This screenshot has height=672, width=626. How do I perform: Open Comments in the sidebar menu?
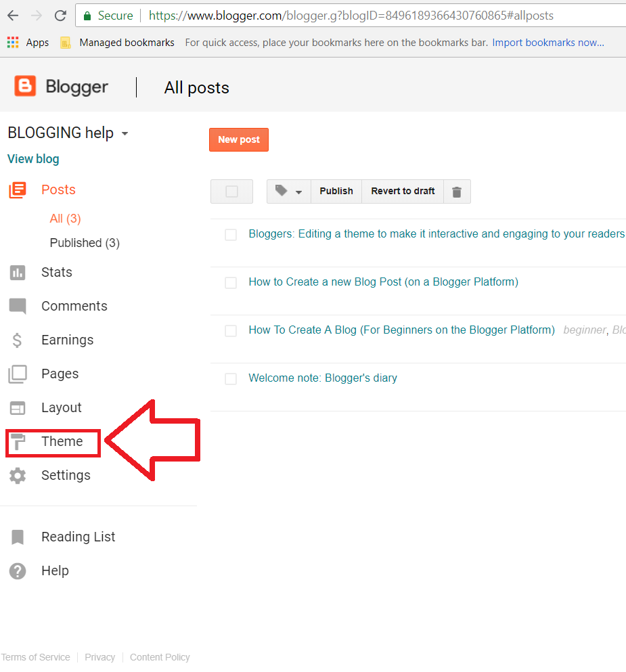(x=74, y=306)
